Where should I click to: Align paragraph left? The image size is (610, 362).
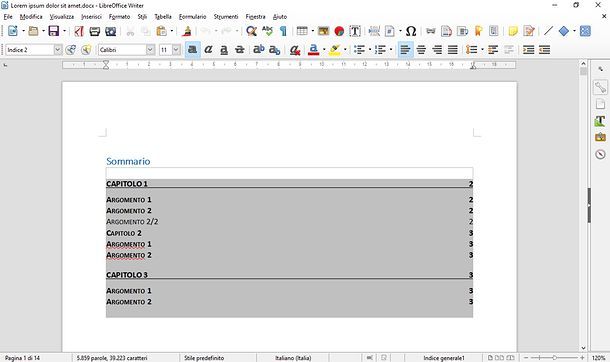click(405, 50)
